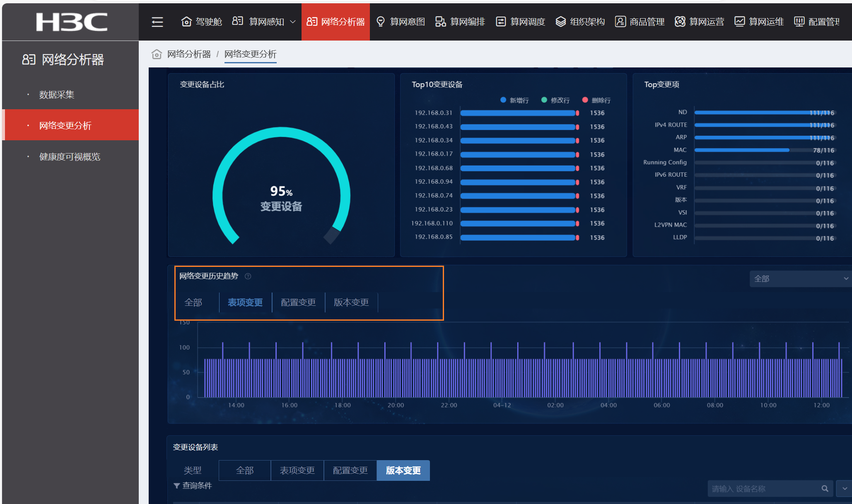Click the 192.168.0.43 device label
Screen dimensions: 852x504
434,127
